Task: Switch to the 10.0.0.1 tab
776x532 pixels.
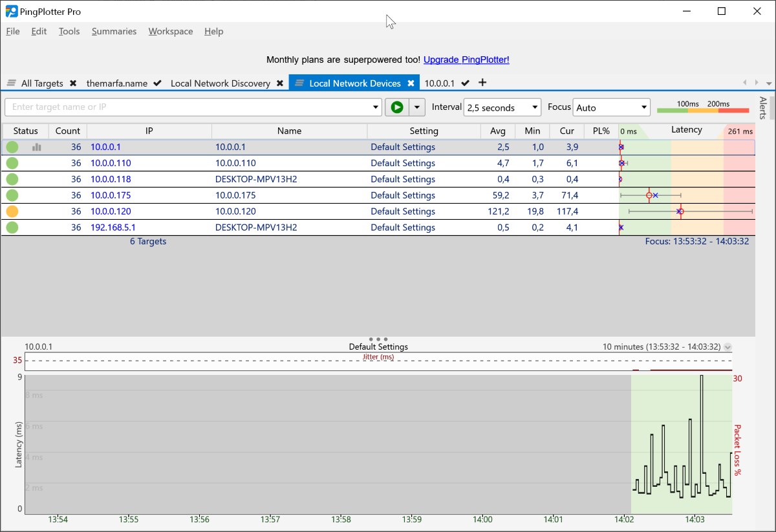Action: [440, 83]
